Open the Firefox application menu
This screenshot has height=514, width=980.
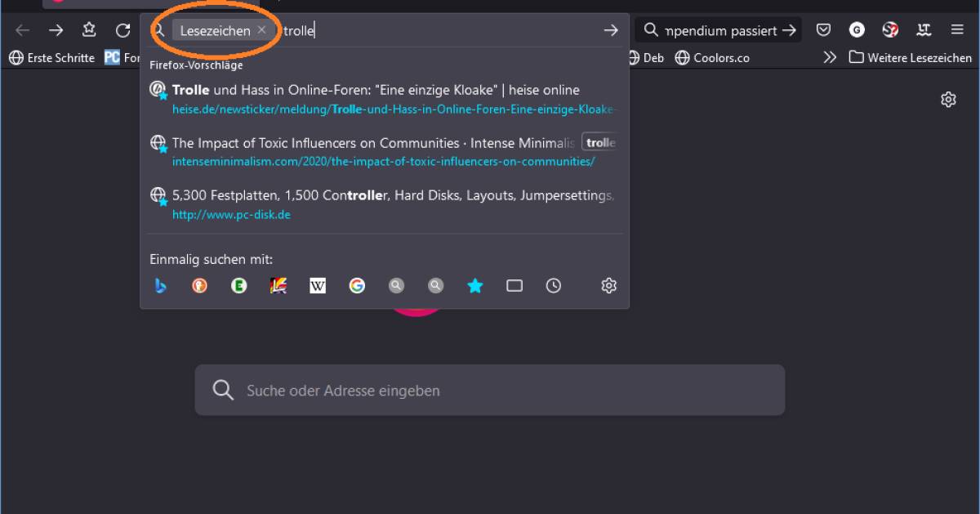point(956,29)
